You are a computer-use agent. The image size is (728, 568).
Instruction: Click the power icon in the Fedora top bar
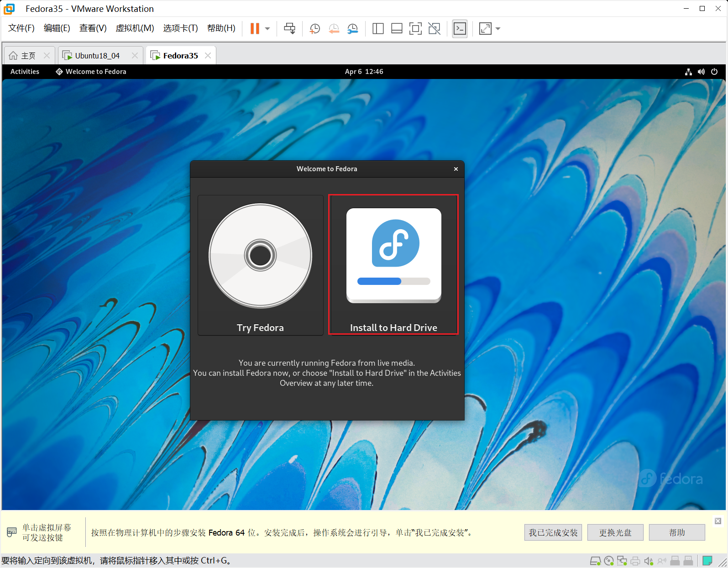click(x=714, y=72)
